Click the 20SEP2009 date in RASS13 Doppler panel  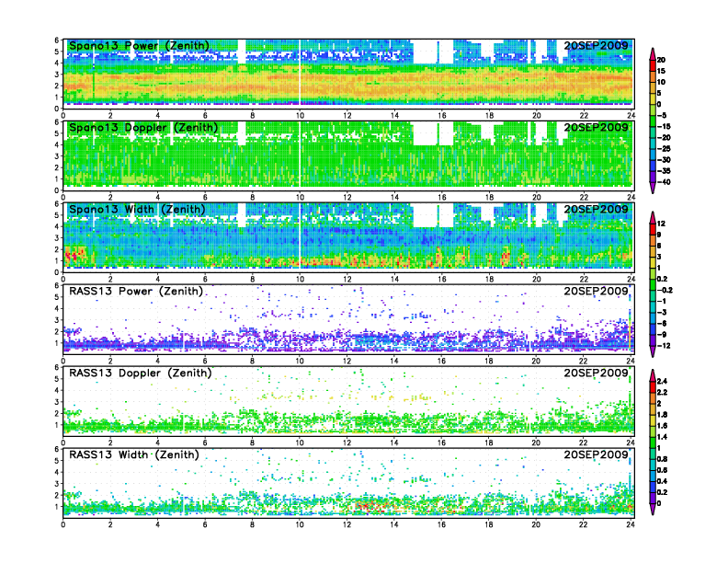[x=597, y=373]
